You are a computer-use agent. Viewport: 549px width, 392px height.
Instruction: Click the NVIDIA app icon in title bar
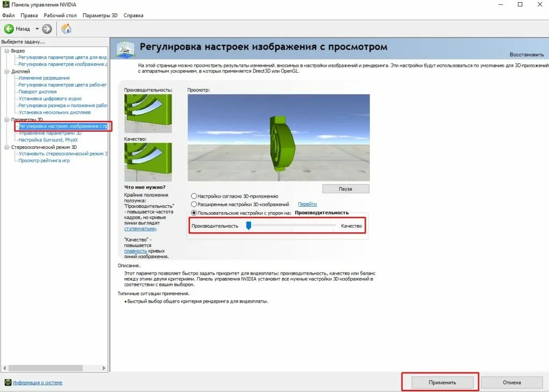pos(5,4)
